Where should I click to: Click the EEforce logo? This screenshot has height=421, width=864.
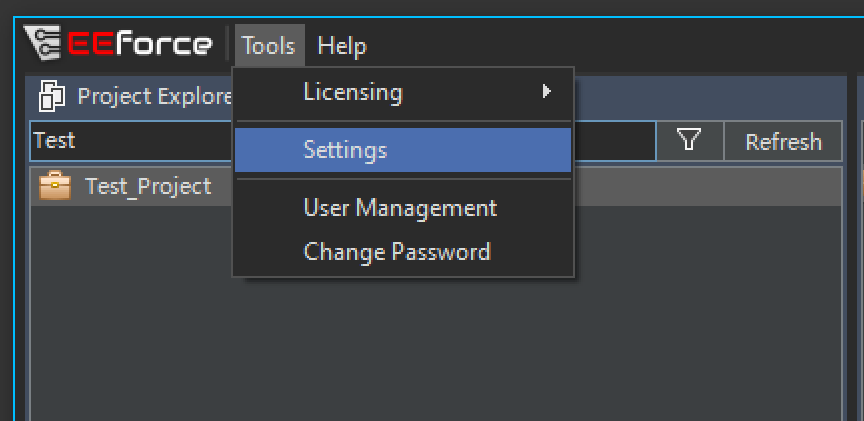[x=118, y=43]
